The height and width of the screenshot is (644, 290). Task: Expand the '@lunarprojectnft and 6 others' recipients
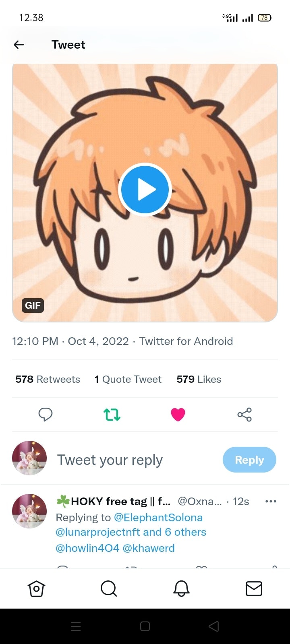[x=131, y=532]
